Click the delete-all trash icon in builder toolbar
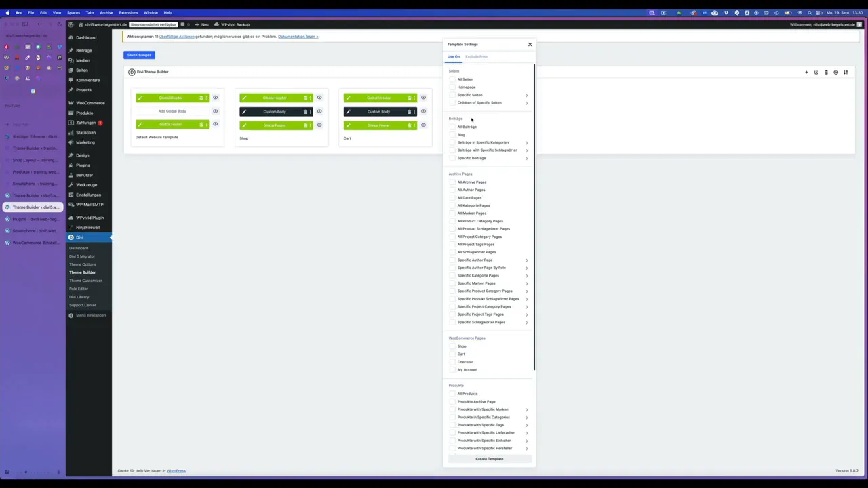Image resolution: width=868 pixels, height=488 pixels. (x=826, y=73)
